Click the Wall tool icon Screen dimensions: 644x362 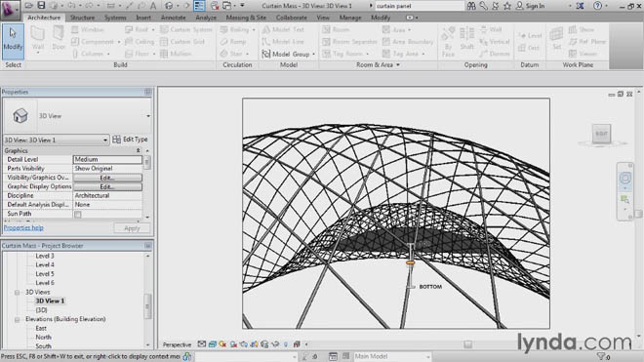click(x=38, y=39)
